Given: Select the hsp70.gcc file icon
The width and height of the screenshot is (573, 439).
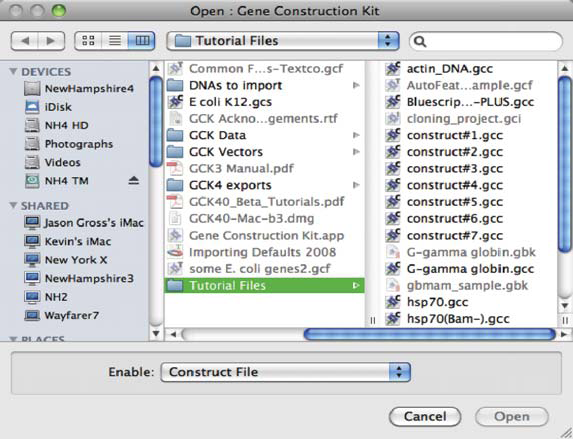Looking at the screenshot, I should (x=393, y=302).
